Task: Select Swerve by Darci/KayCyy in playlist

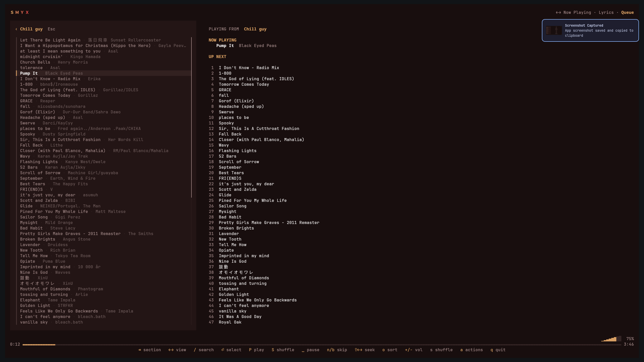Action: (104, 123)
